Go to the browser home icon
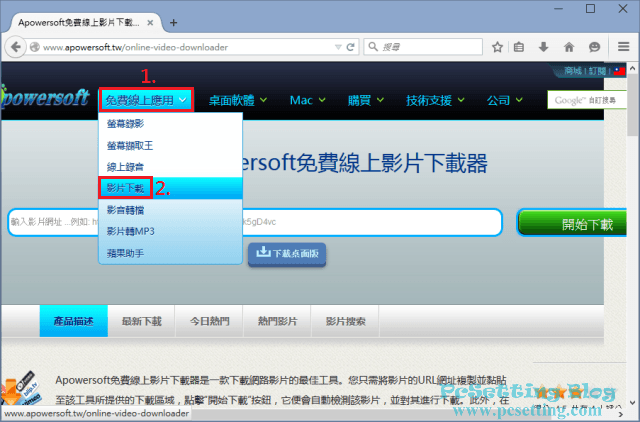This screenshot has height=422, width=640. click(x=569, y=47)
